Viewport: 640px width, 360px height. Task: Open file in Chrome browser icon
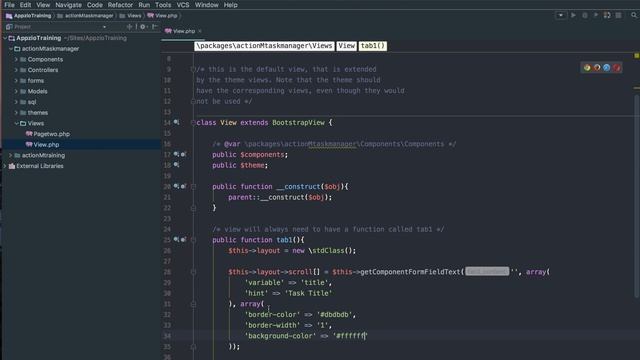587,68
